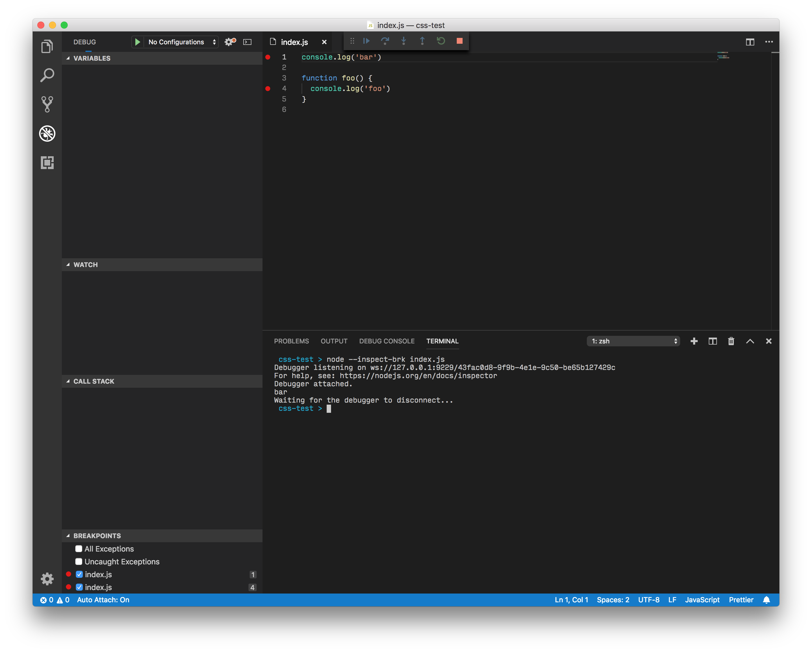Remove the breakpoint dot on editor line 4
Viewport: 812px width, 653px height.
tap(268, 89)
